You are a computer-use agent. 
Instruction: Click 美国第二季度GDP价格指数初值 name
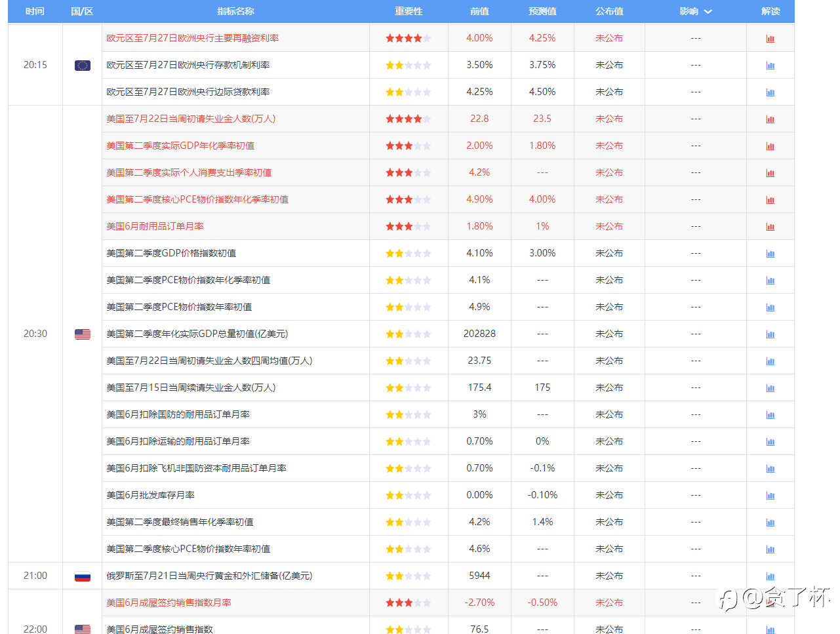point(171,253)
